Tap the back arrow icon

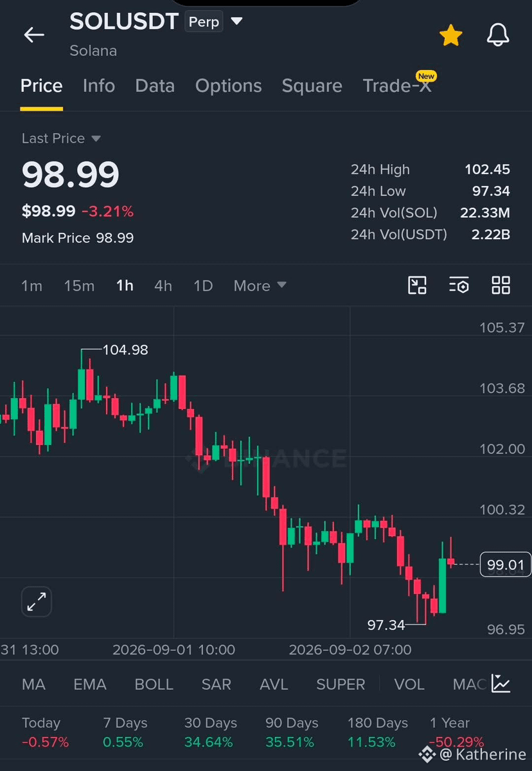click(34, 35)
